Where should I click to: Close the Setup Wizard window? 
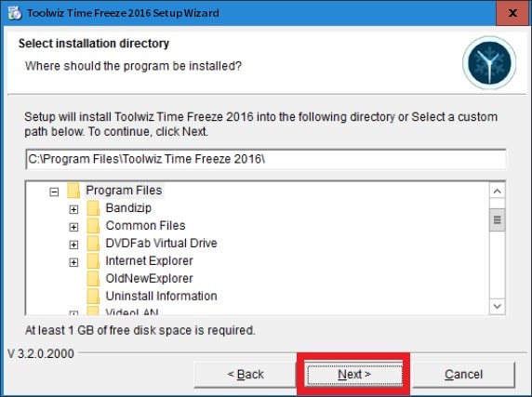pos(512,13)
